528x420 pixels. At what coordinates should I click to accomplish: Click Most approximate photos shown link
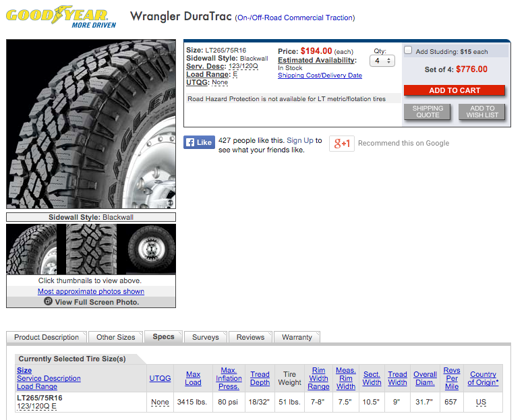pyautogui.click(x=91, y=291)
